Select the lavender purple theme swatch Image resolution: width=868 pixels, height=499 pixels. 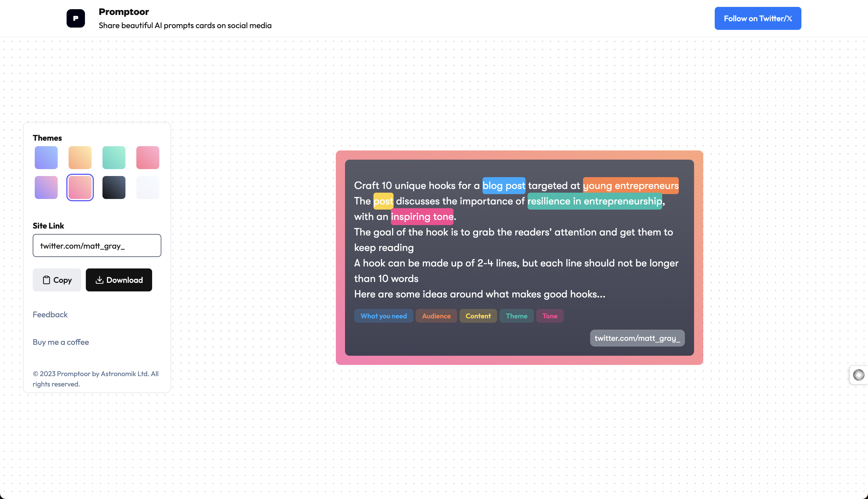point(46,187)
